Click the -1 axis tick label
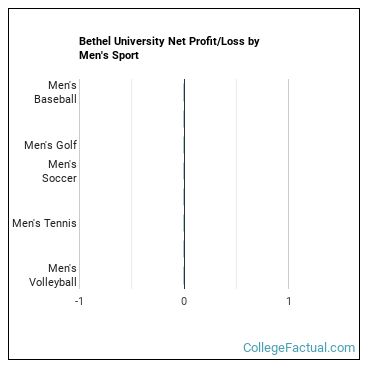Screen dimensions: 370x370 (x=79, y=301)
